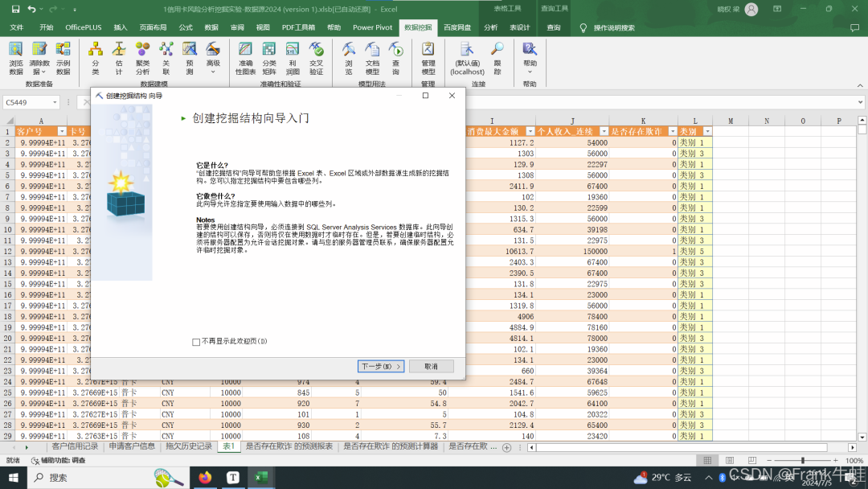Click the 下一步(N) > button
The width and height of the screenshot is (868, 489).
[380, 366]
